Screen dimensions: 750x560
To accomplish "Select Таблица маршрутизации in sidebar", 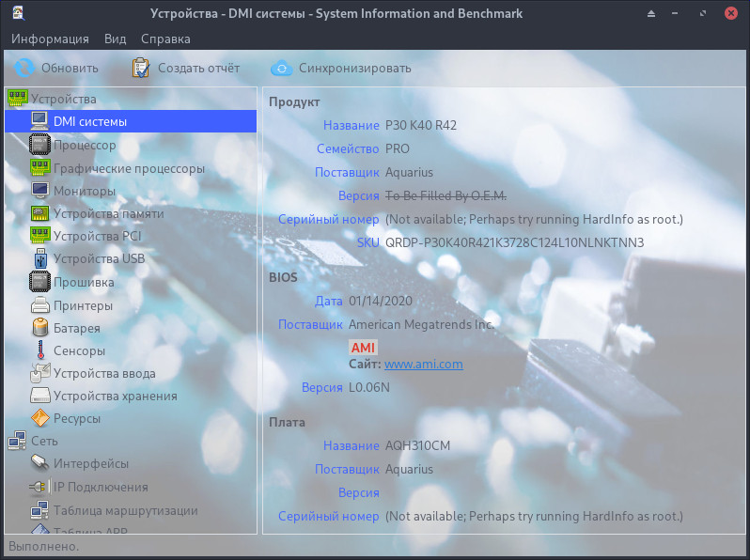I will [x=126, y=510].
